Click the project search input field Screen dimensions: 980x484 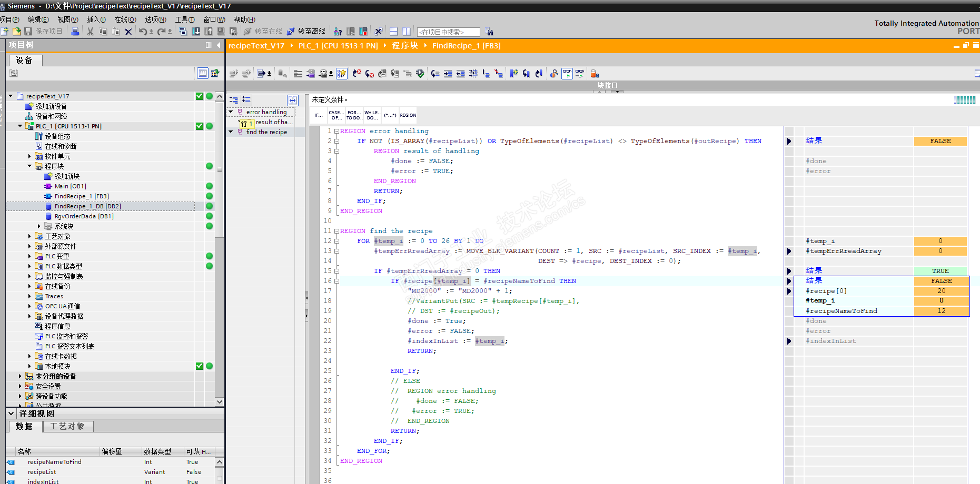point(448,32)
